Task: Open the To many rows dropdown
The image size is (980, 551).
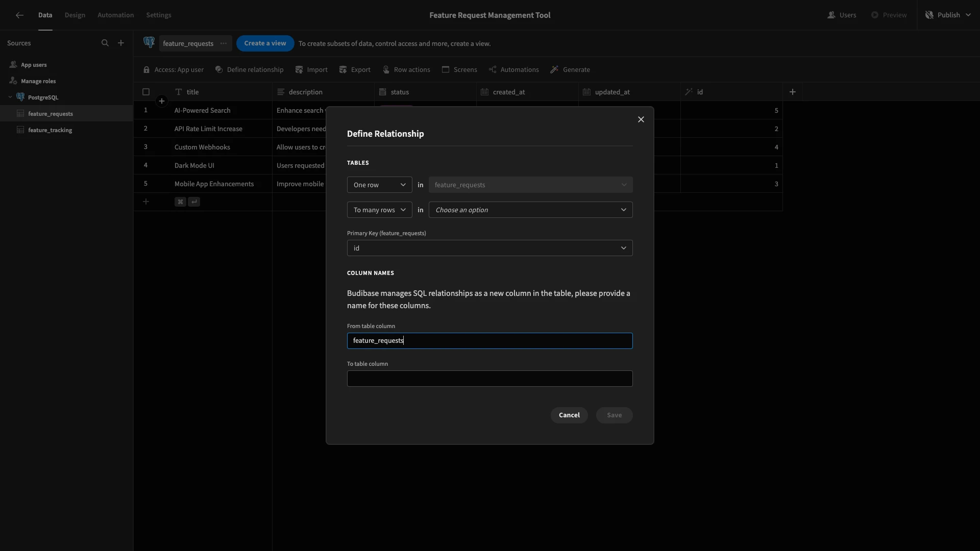Action: [x=380, y=210]
